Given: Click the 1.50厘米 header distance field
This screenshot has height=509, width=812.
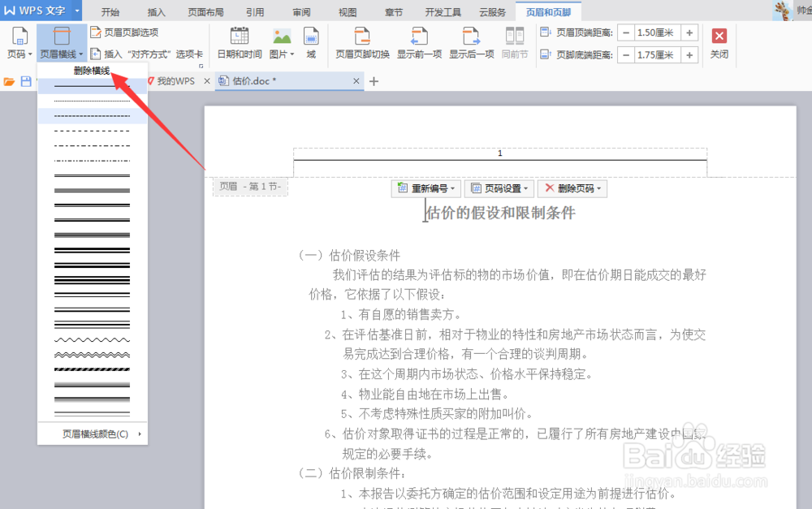Looking at the screenshot, I should pos(658,32).
